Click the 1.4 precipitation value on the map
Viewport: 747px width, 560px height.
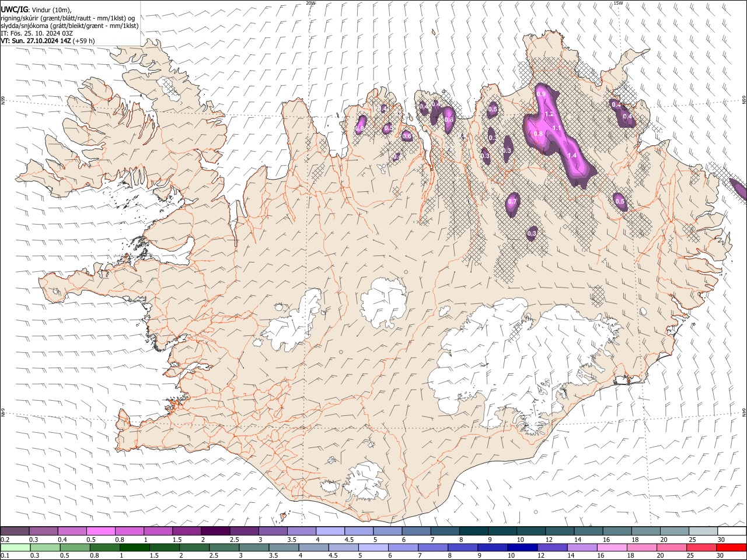572,156
